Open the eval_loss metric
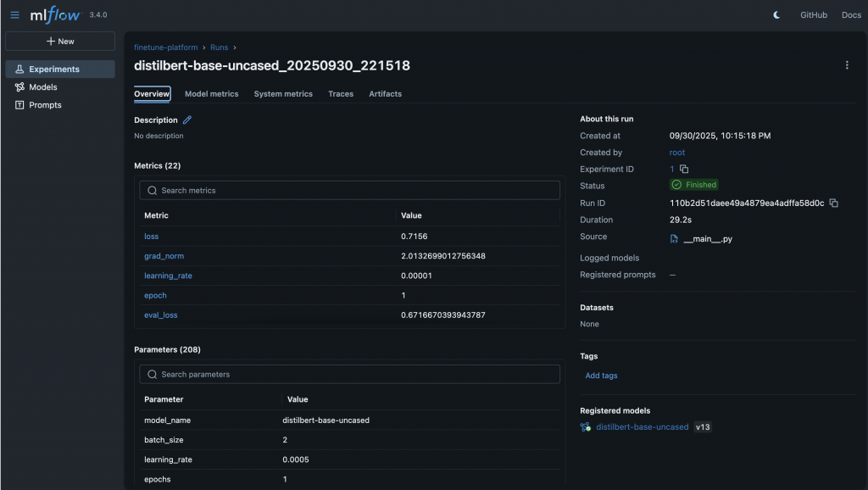The image size is (868, 490). (x=160, y=315)
